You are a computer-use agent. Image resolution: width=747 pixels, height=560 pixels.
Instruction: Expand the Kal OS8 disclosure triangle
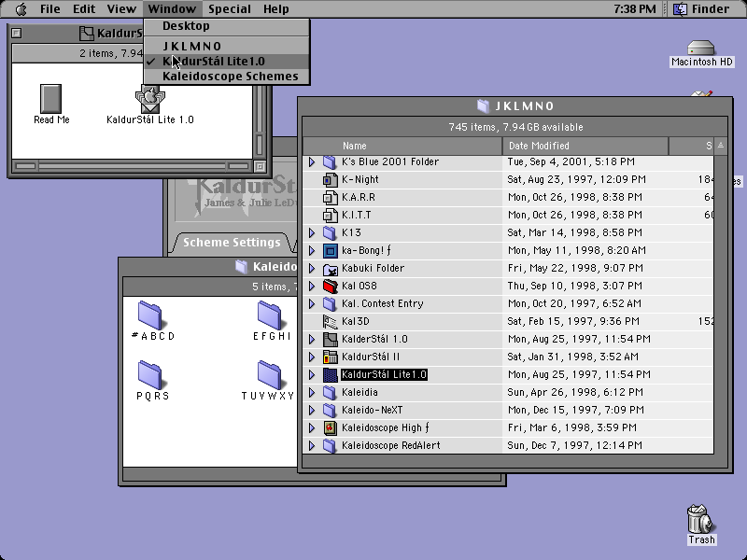click(312, 286)
